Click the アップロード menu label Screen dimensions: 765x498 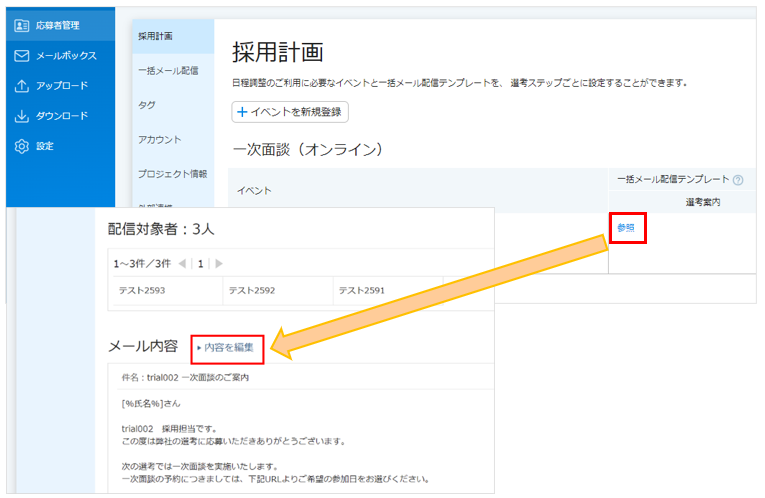[x=62, y=86]
